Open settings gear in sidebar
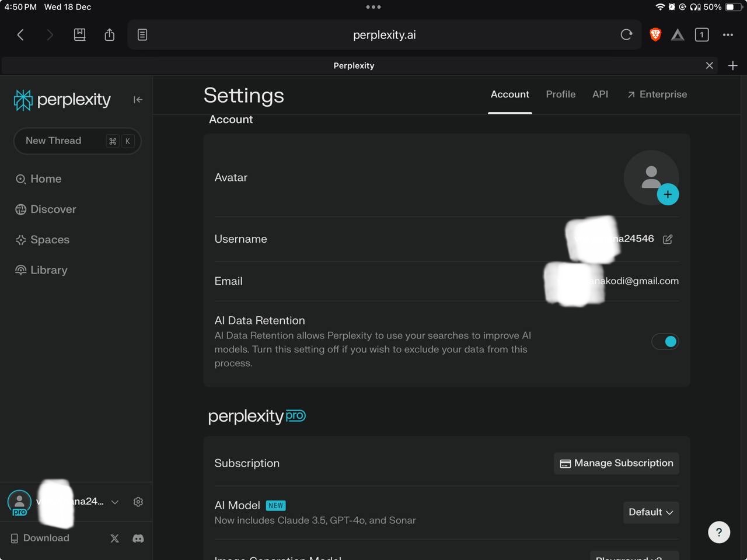 138,502
